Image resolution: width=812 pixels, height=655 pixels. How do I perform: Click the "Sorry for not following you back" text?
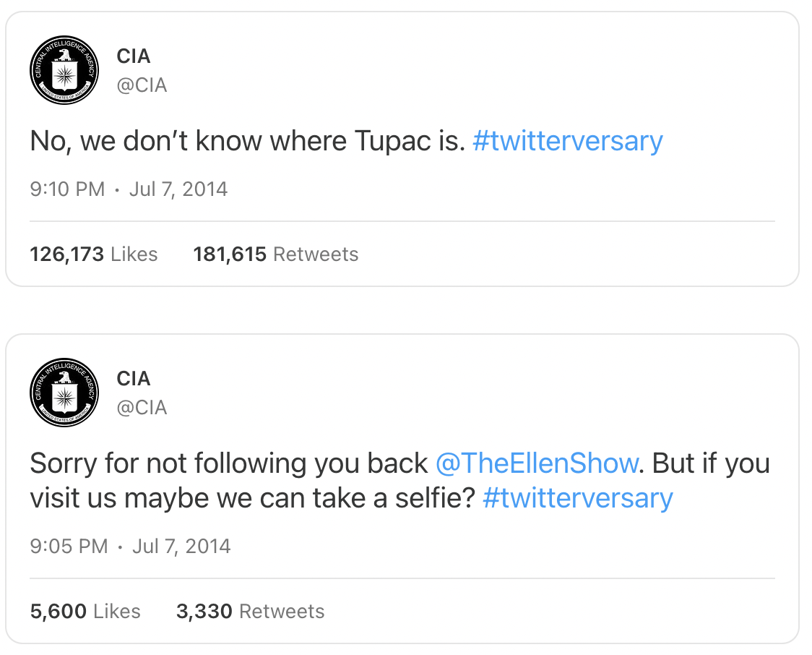tap(228, 463)
